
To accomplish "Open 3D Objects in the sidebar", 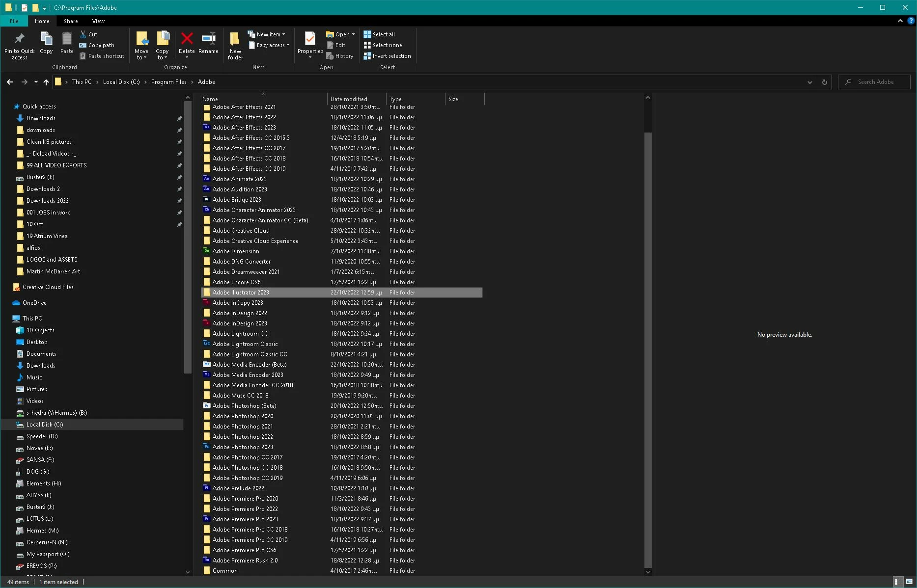I will (x=40, y=330).
